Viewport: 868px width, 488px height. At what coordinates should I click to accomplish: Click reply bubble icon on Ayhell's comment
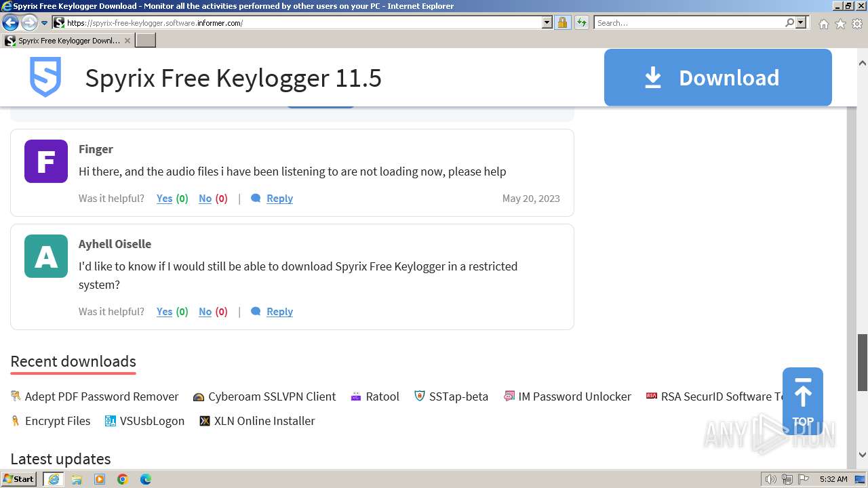256,312
